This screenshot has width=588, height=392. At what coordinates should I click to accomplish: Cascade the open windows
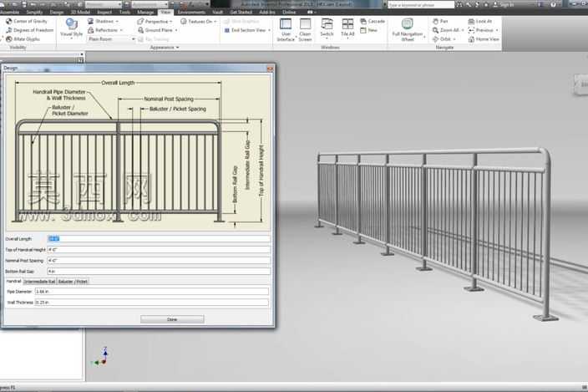point(373,22)
